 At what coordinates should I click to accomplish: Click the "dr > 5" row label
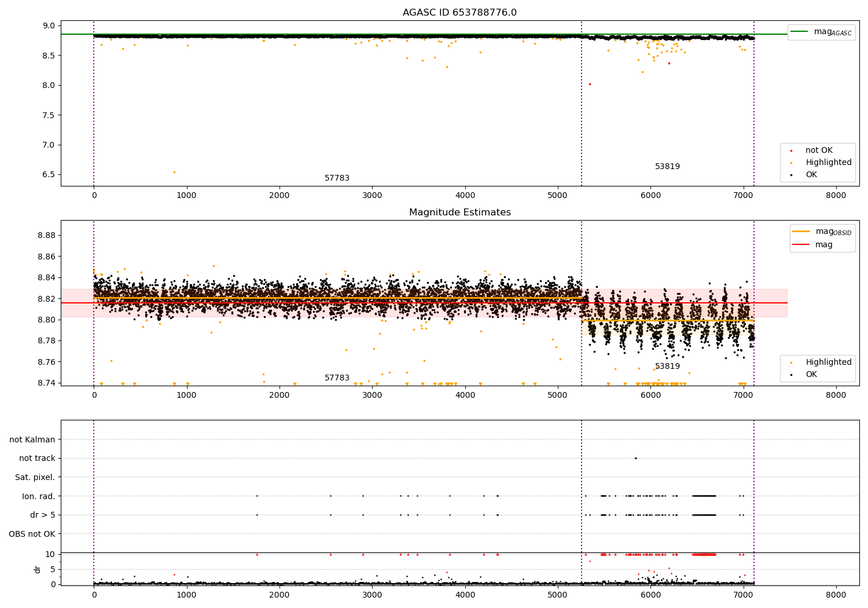click(x=43, y=515)
